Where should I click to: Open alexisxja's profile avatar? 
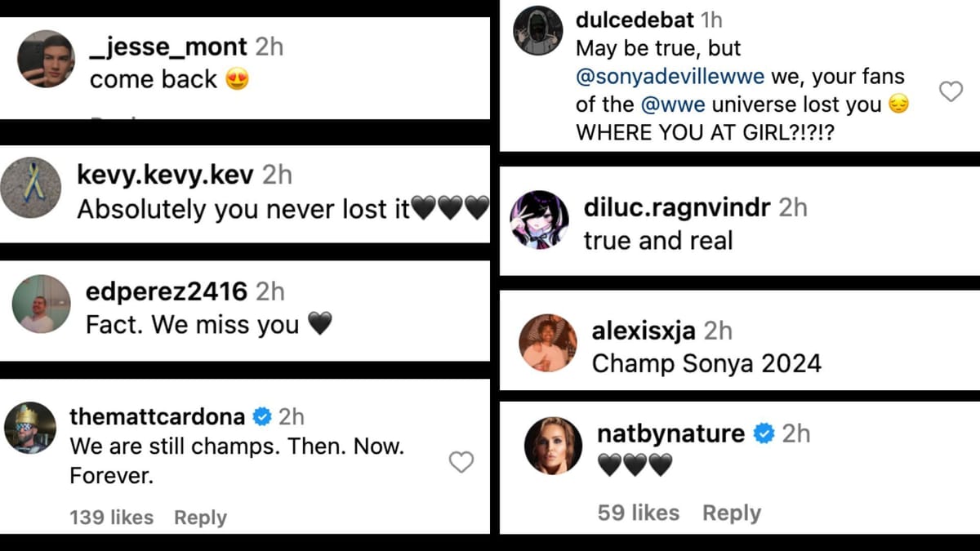pos(548,342)
